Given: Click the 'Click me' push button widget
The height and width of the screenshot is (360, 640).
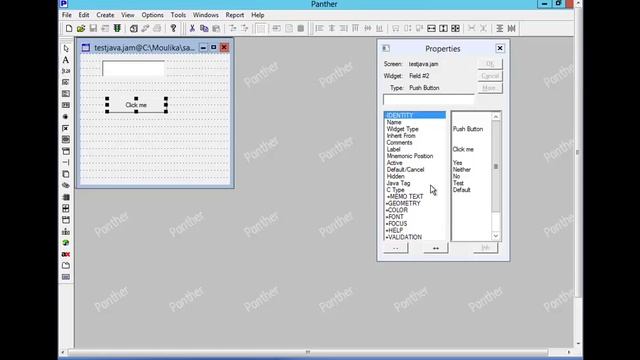Looking at the screenshot, I should point(136,105).
